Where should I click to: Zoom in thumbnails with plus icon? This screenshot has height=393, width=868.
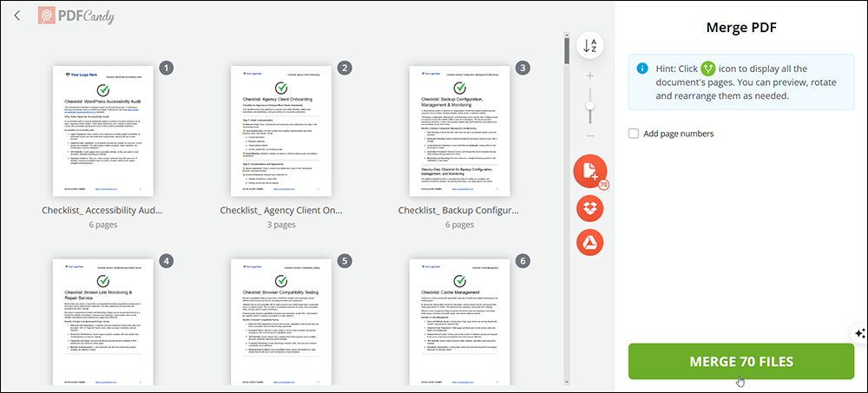tap(590, 75)
